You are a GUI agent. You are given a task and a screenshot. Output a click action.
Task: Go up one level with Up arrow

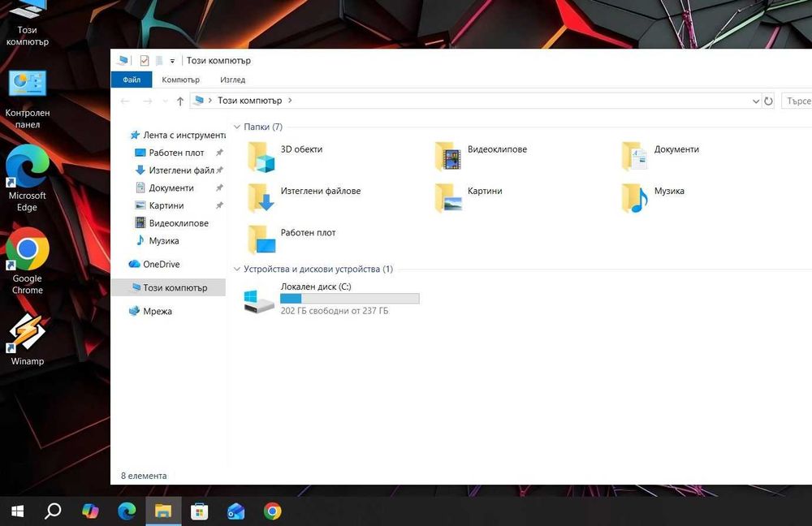[x=179, y=101]
